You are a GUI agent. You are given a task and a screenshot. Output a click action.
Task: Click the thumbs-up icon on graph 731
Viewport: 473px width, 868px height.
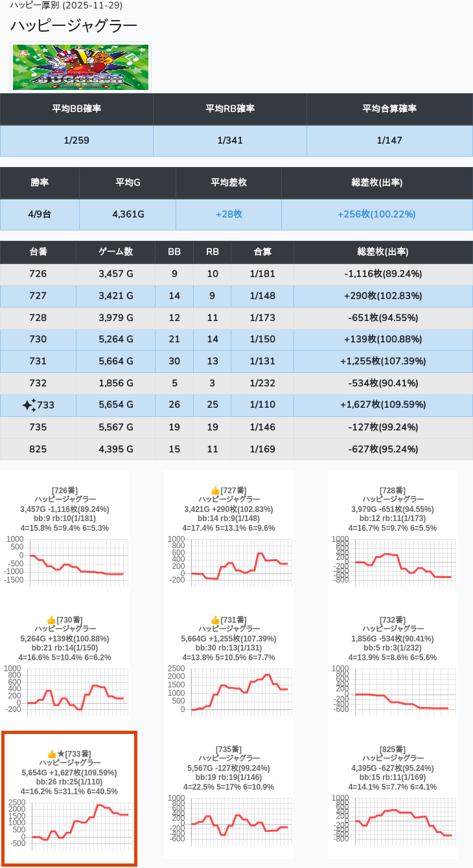pyautogui.click(x=215, y=620)
